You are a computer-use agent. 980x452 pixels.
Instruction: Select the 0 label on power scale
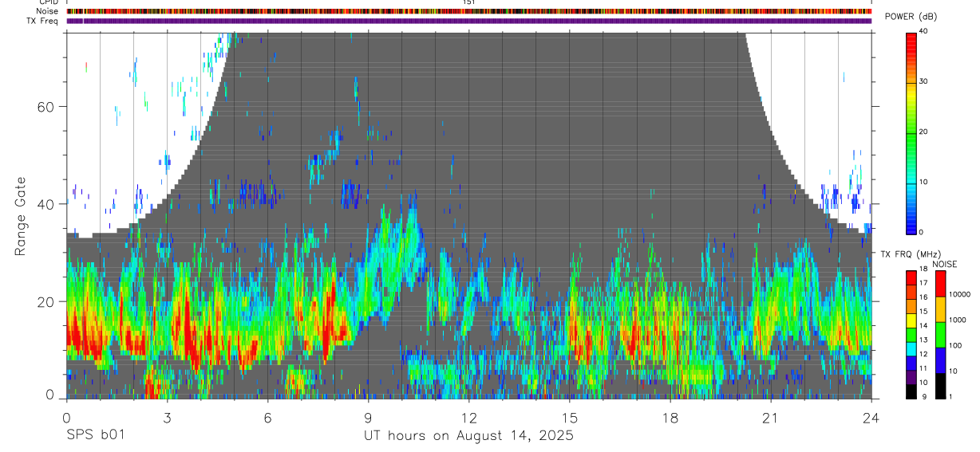tap(920, 232)
